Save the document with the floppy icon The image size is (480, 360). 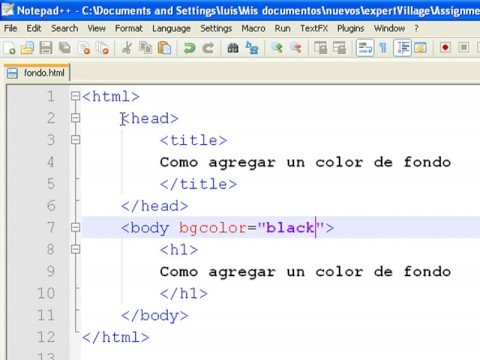(46, 48)
